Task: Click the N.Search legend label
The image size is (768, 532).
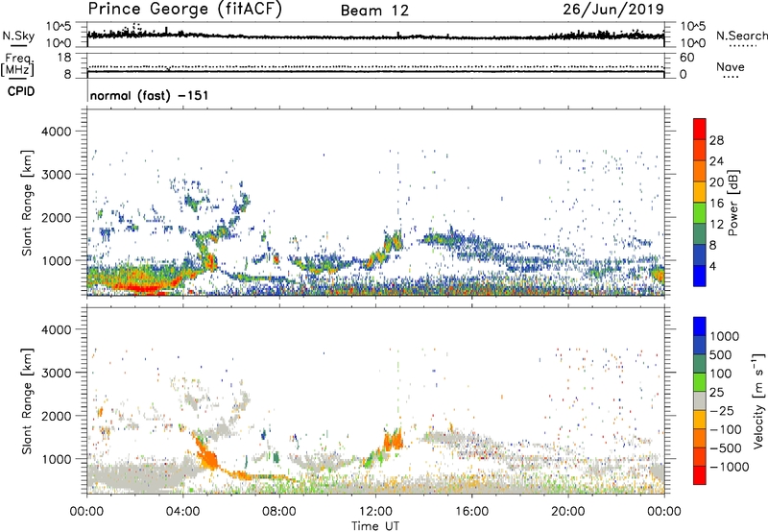Action: click(741, 36)
